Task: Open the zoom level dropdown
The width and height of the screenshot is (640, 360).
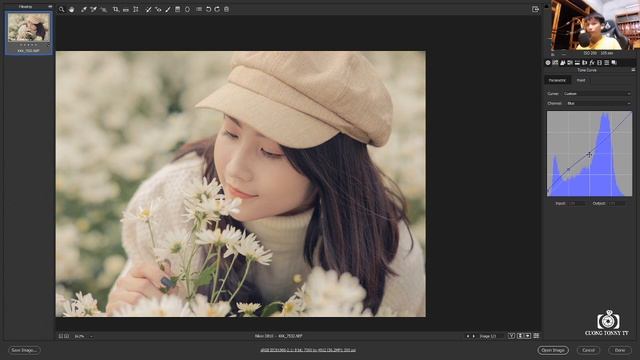Action: 84,336
